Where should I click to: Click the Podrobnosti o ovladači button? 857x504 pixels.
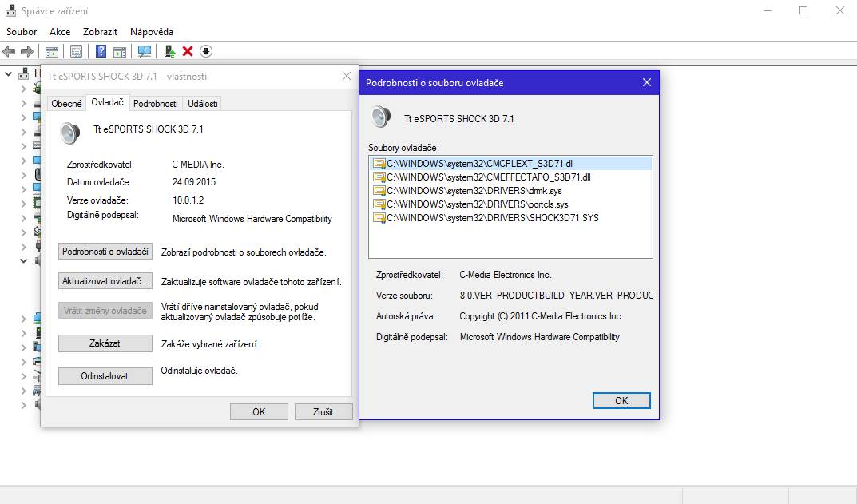coord(105,252)
